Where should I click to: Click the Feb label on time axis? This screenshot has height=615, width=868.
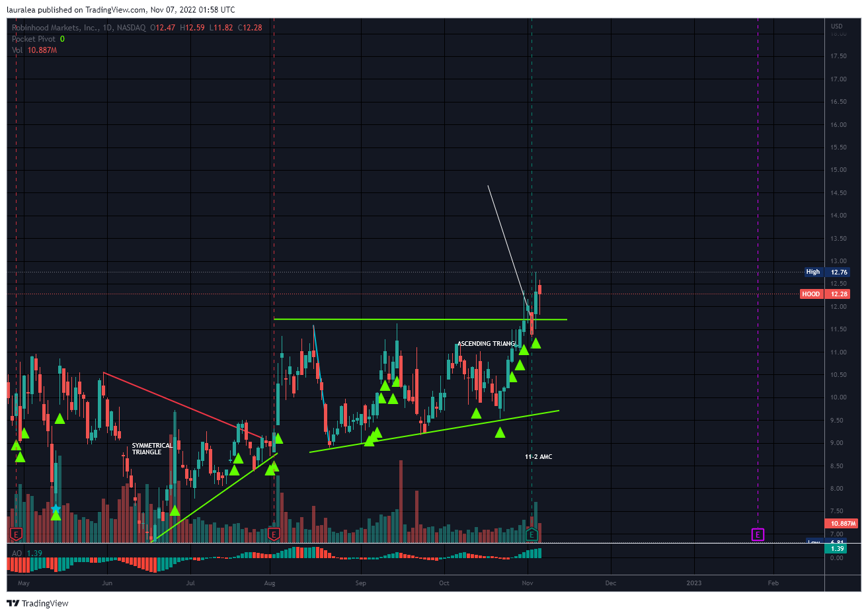coord(773,583)
